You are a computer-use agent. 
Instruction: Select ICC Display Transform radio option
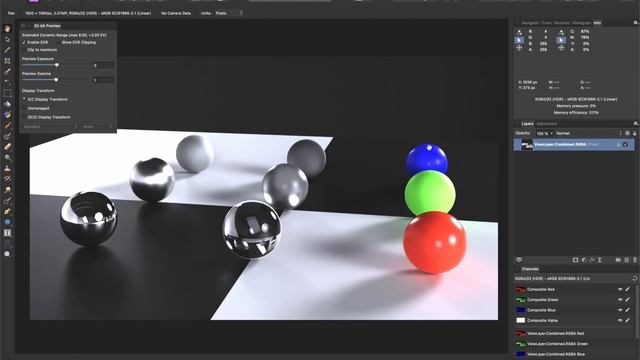24,99
